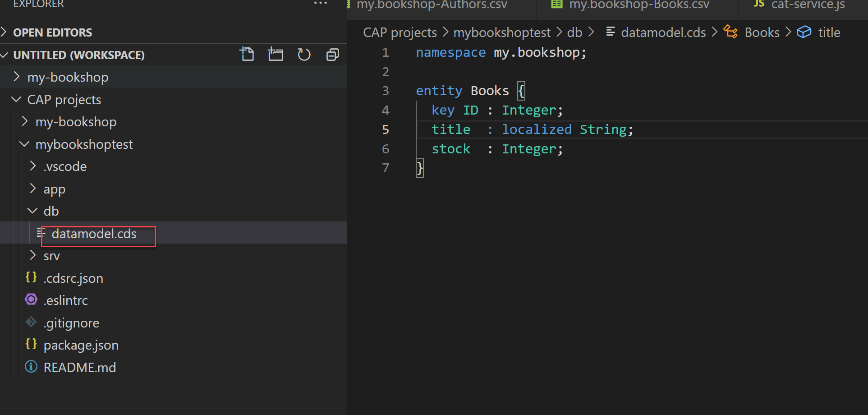Open the cat-service.js tab
Image resolution: width=868 pixels, height=415 pixels.
808,5
